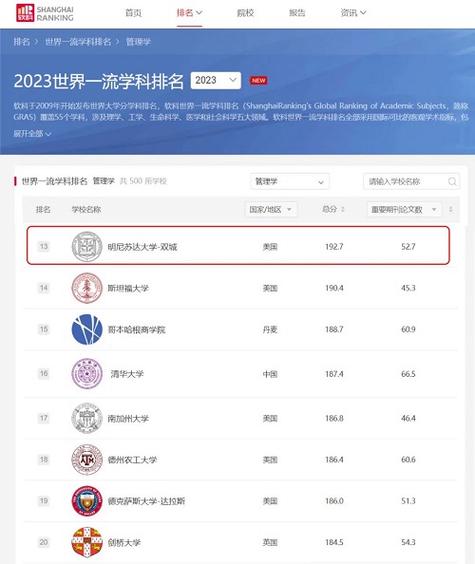The height and width of the screenshot is (564, 475).
Task: Click University of Minnesota logo
Action: [87, 246]
